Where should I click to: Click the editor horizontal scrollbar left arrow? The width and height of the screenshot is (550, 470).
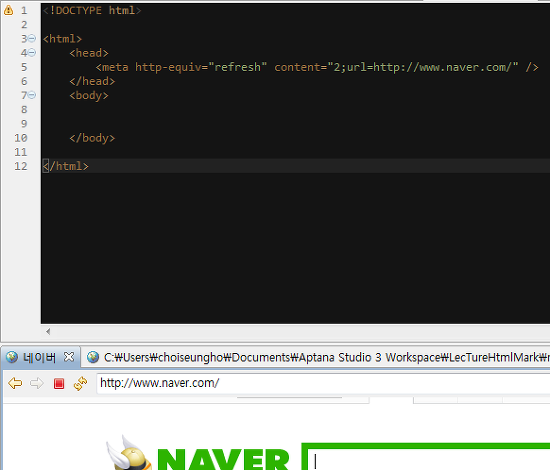(x=48, y=331)
